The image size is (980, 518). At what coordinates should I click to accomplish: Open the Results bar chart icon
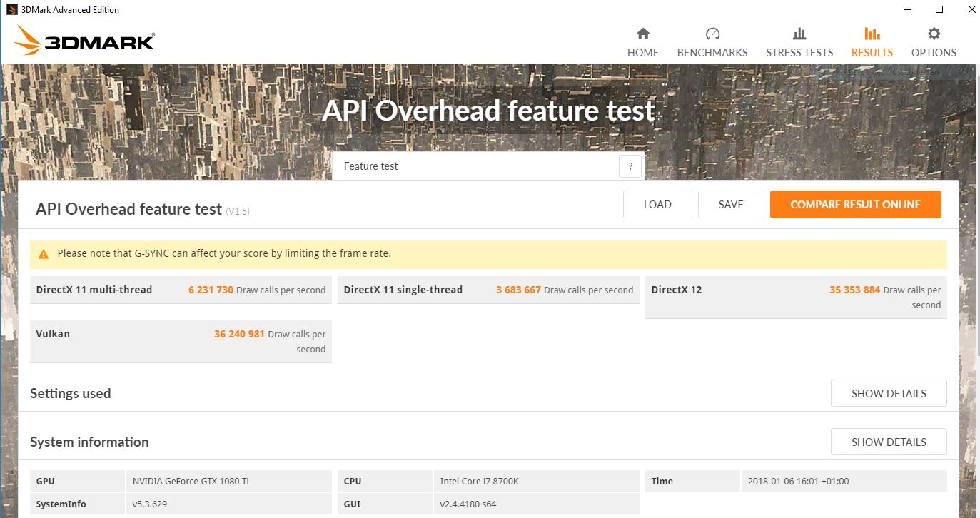872,34
